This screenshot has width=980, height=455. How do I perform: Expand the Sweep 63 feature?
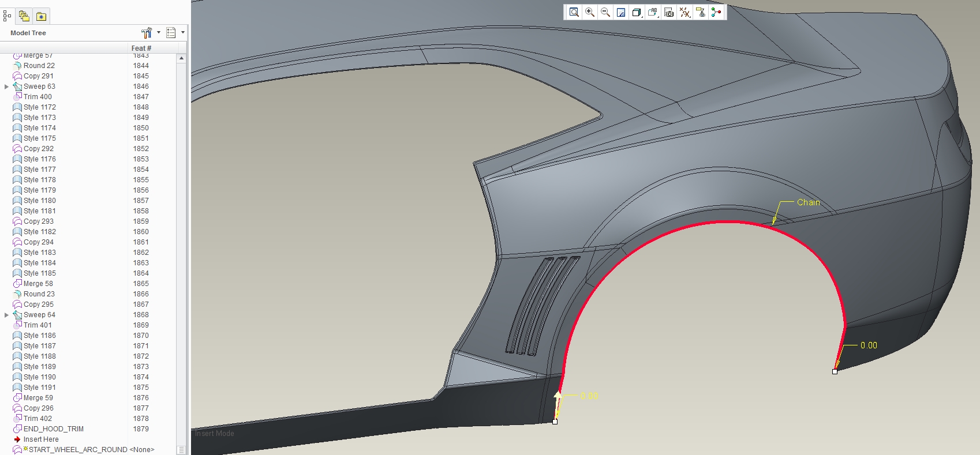6,87
